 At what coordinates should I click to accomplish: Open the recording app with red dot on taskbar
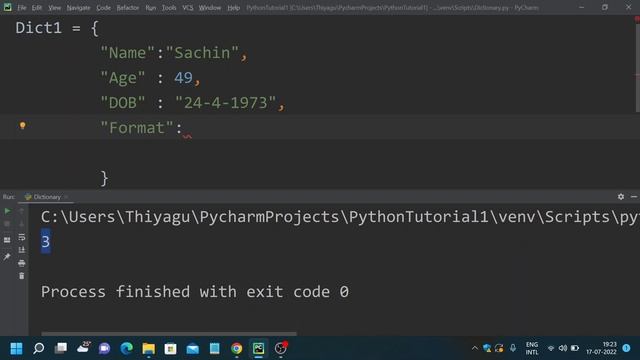click(281, 348)
